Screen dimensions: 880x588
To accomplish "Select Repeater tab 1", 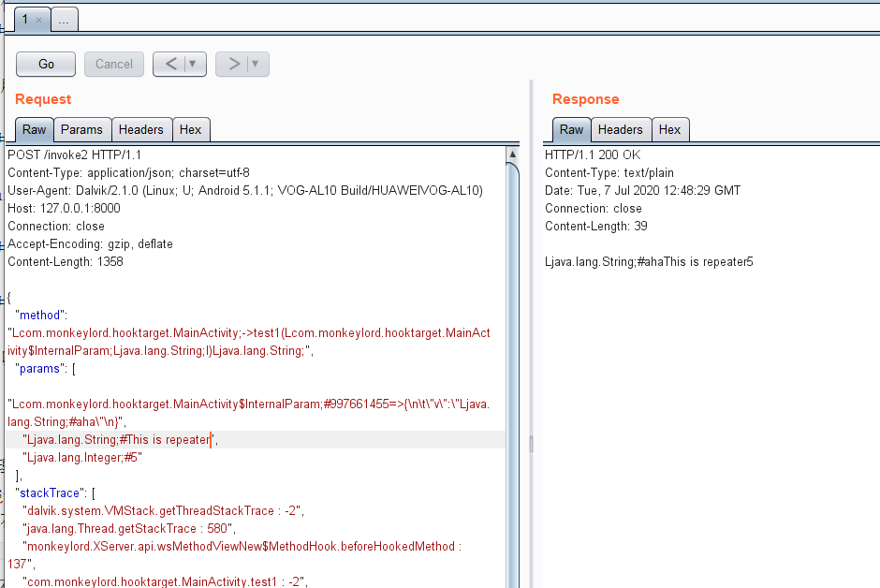I will [x=25, y=20].
